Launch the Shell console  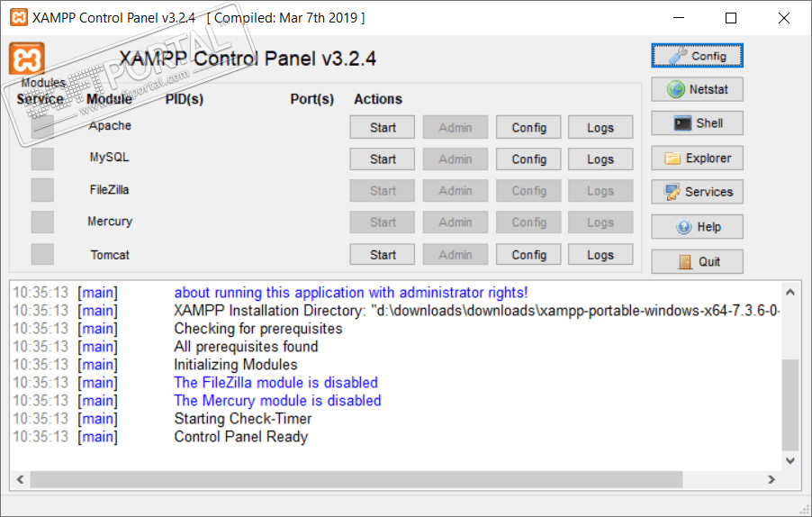tap(697, 123)
